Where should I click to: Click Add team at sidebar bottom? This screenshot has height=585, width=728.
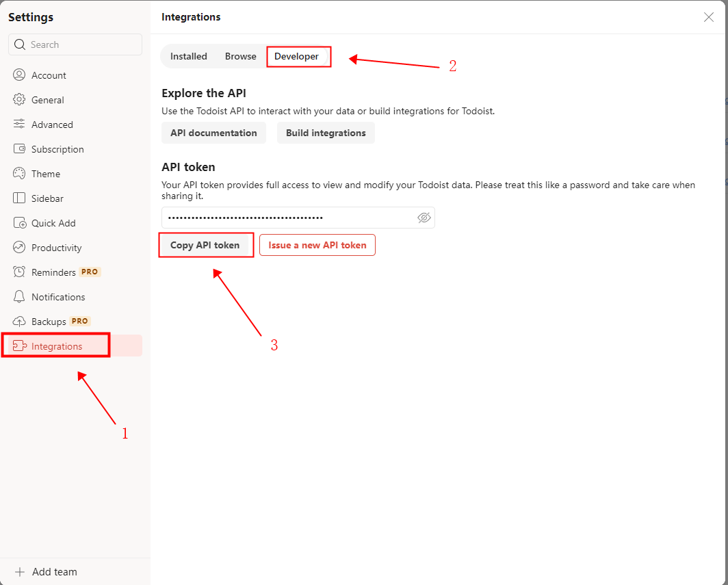pos(54,572)
